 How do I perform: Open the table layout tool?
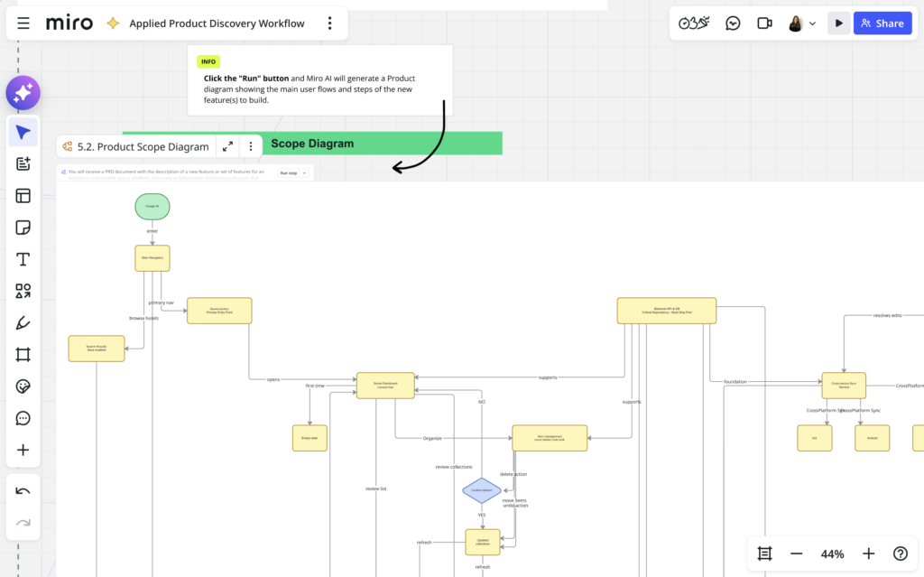pyautogui.click(x=23, y=196)
